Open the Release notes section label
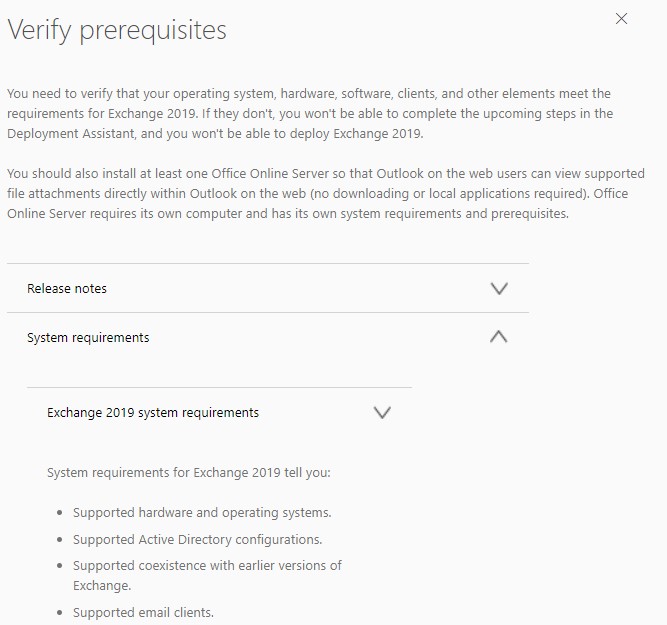Screen dimensions: 667x625 pyautogui.click(x=67, y=288)
